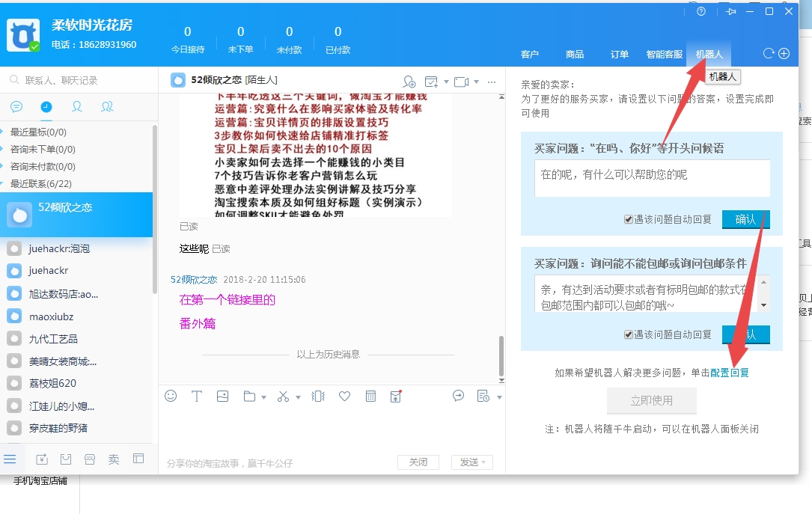Click the send image icon

[x=222, y=397]
